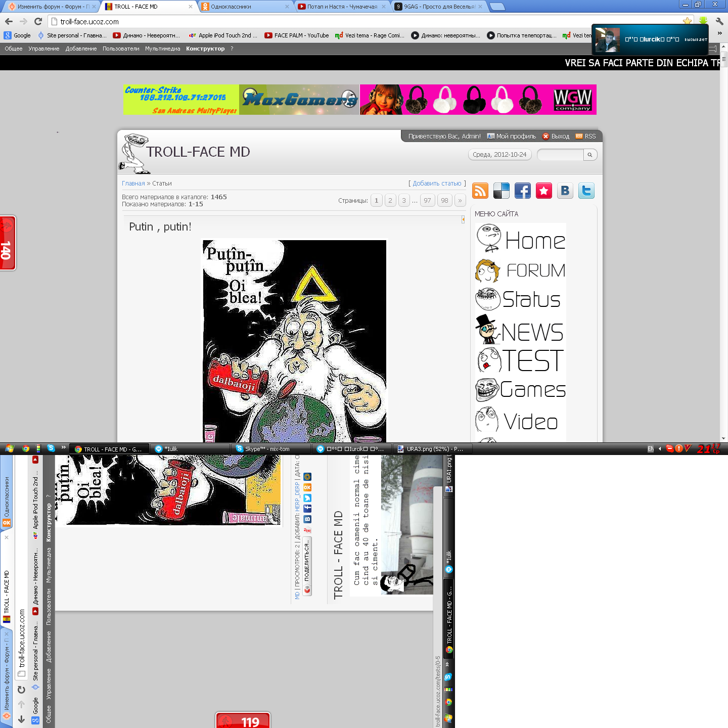Screen dimensions: 728x728
Task: Click inside the site search field
Action: [560, 155]
